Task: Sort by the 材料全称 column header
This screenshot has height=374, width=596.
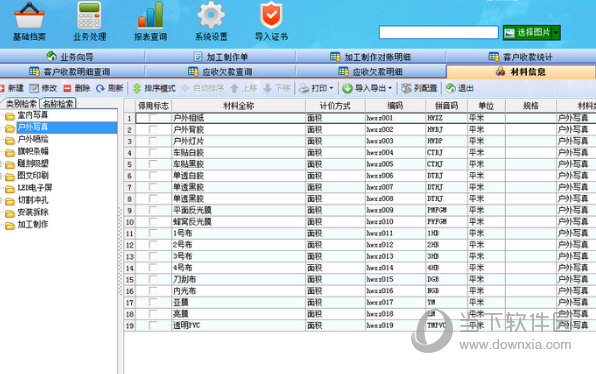Action: pyautogui.click(x=238, y=106)
